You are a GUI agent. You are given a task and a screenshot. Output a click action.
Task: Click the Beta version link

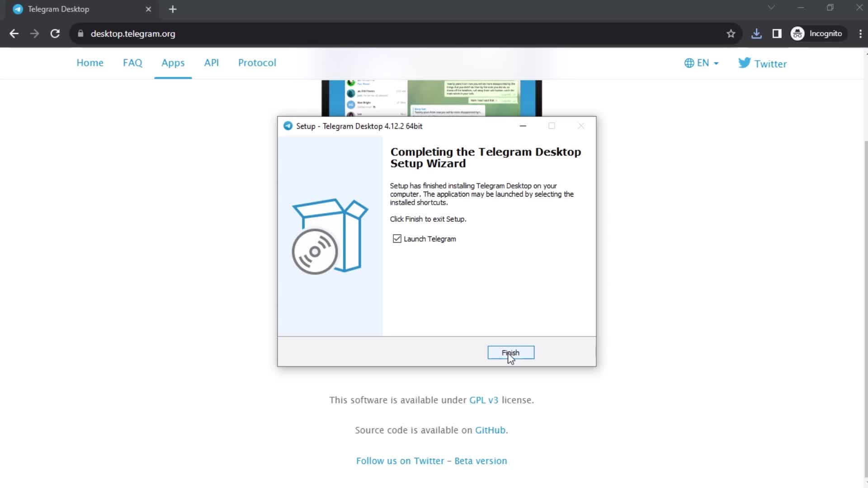(x=481, y=460)
